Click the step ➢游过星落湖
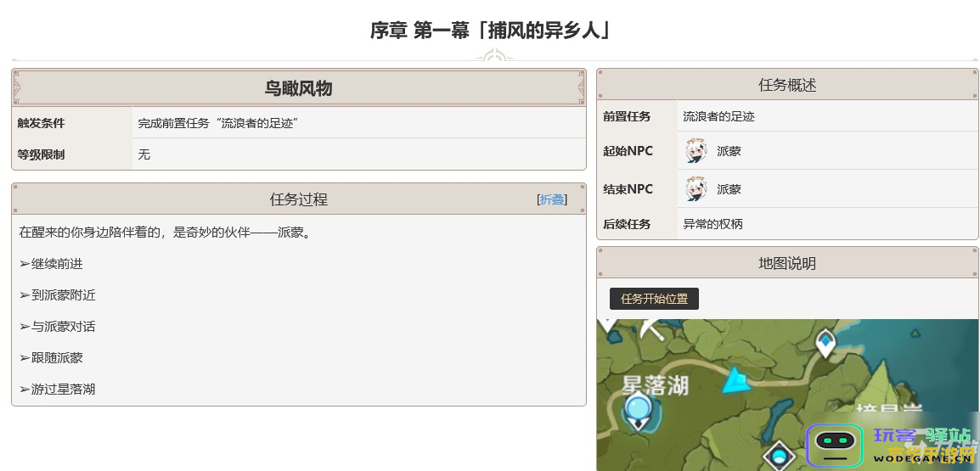Viewport: 980px width, 471px height. [x=58, y=390]
